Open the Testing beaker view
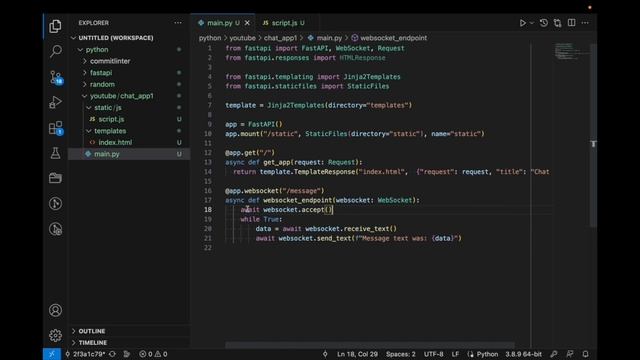 [x=55, y=153]
